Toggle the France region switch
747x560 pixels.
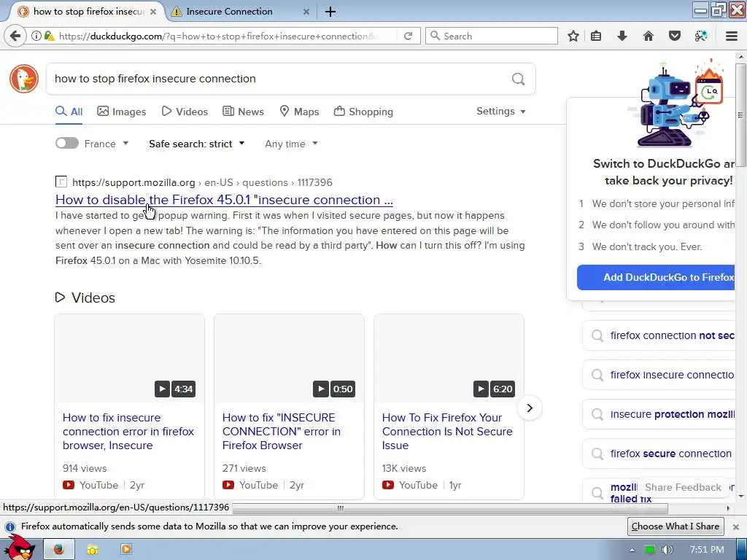coord(66,144)
